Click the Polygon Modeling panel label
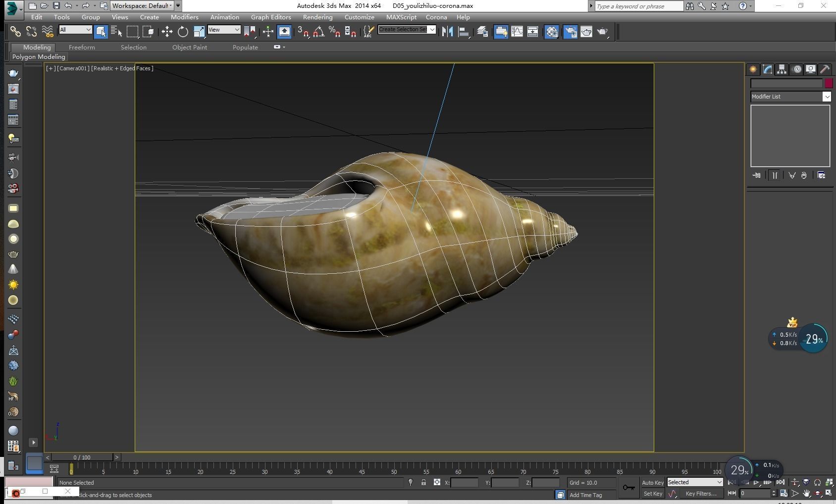This screenshot has height=504, width=836. [x=39, y=57]
